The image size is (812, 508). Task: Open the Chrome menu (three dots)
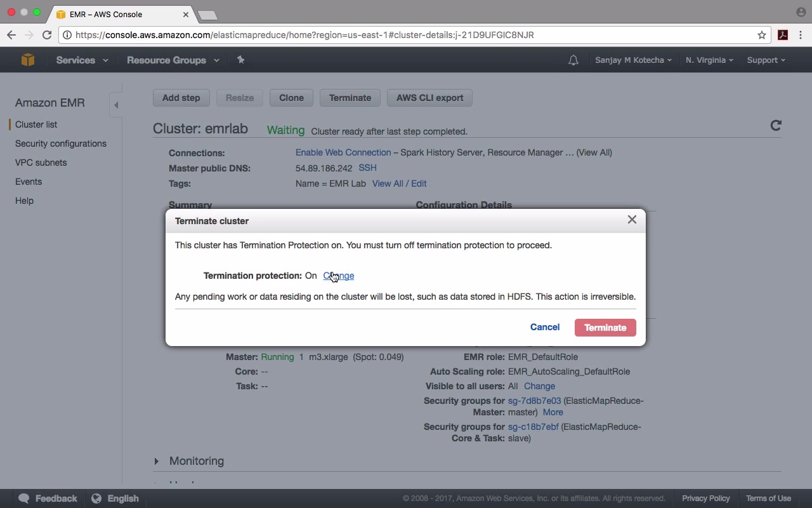(x=801, y=35)
